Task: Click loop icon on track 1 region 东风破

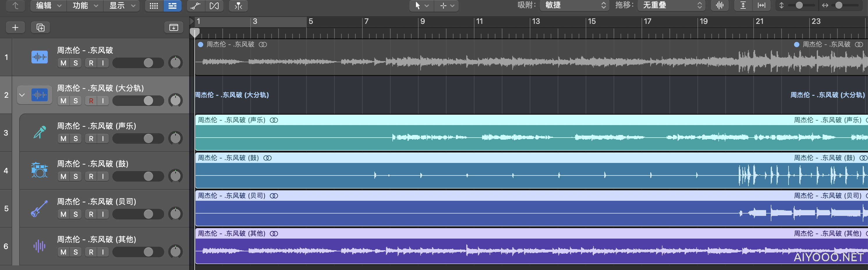Action: pos(263,45)
